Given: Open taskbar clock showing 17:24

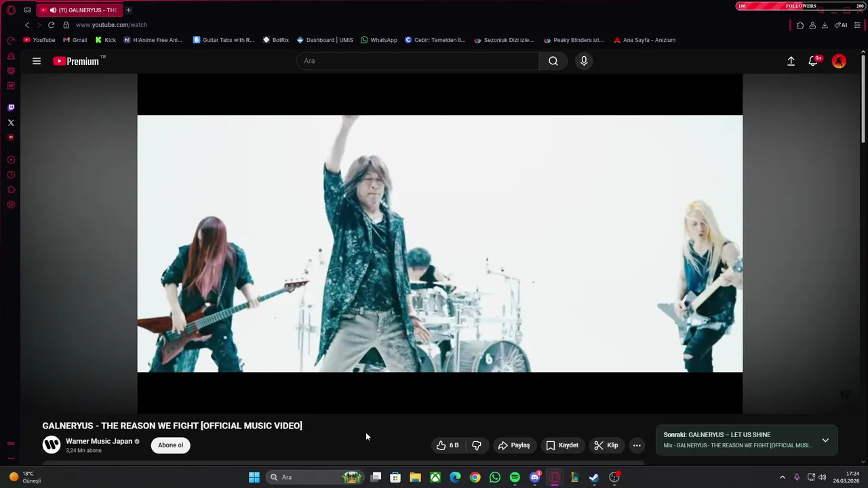Looking at the screenshot, I should pyautogui.click(x=848, y=477).
